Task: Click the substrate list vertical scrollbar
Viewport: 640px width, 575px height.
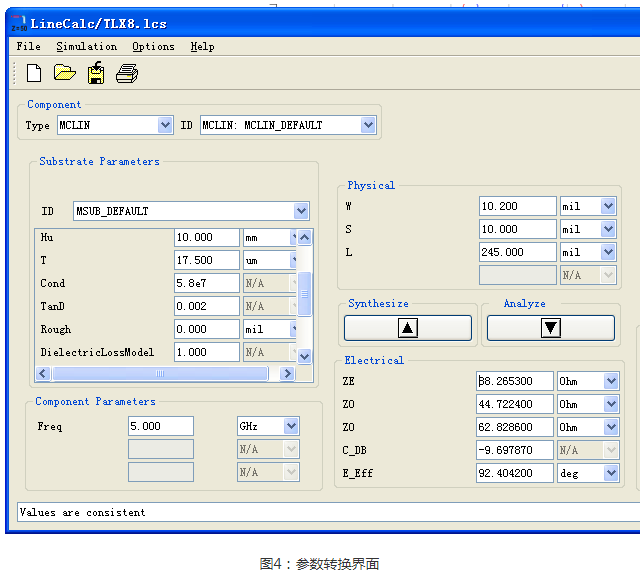Action: tap(305, 295)
